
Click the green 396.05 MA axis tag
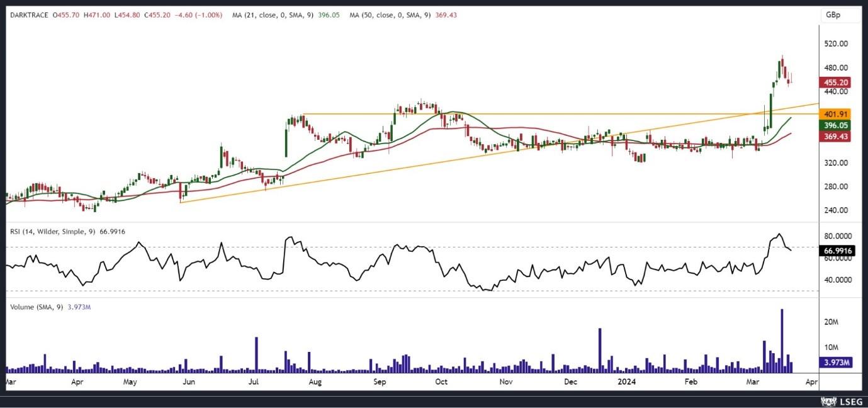[x=835, y=125]
